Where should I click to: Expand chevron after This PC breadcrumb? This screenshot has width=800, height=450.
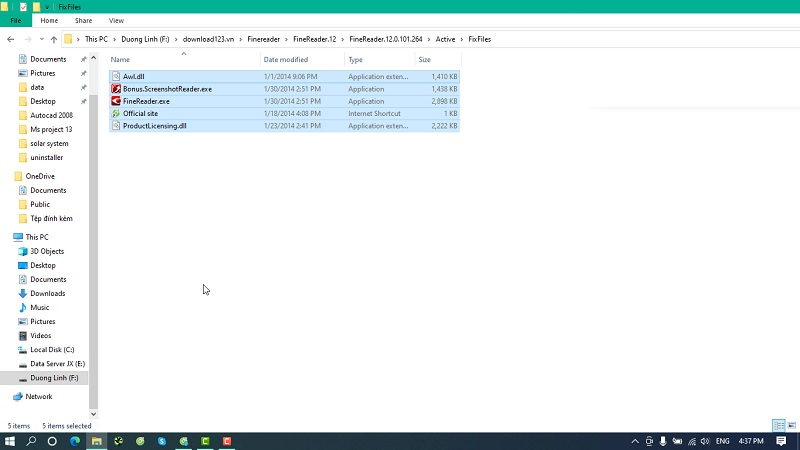tap(115, 39)
